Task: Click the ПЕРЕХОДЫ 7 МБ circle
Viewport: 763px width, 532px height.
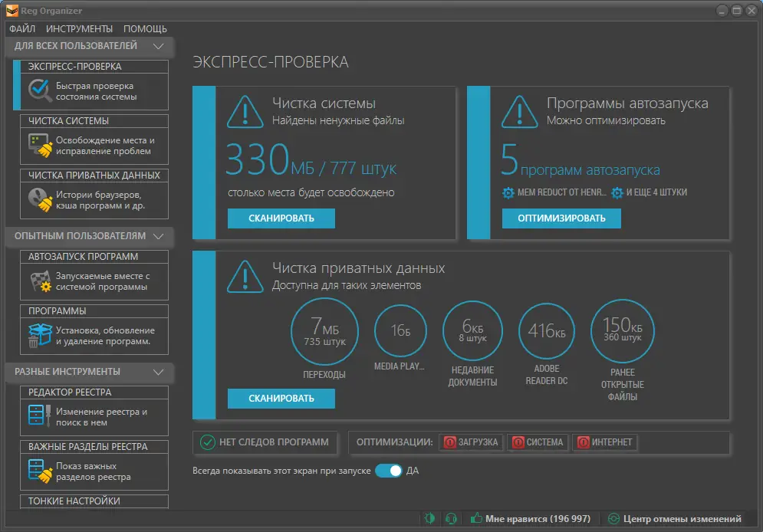Action: (324, 331)
